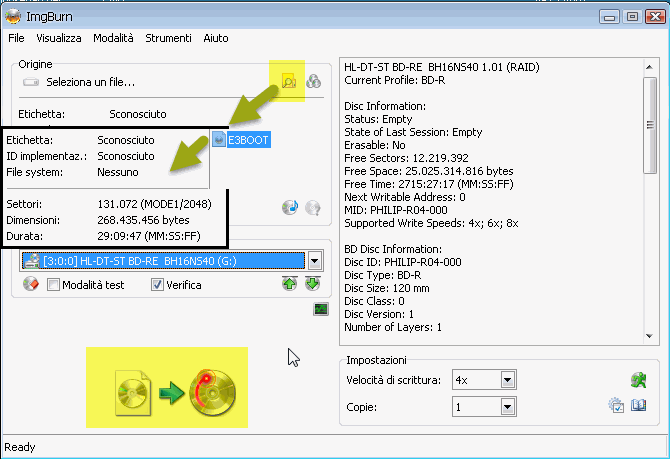Screen dimensions: 670x459
Task: Click the ImgBurn application icon in title bar
Action: pos(13,16)
